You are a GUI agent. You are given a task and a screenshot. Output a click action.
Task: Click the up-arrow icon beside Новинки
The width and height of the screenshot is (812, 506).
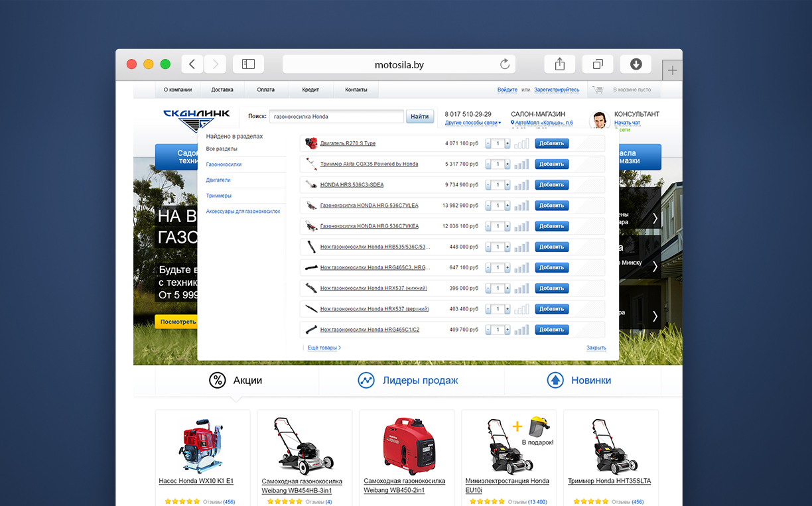(x=555, y=380)
